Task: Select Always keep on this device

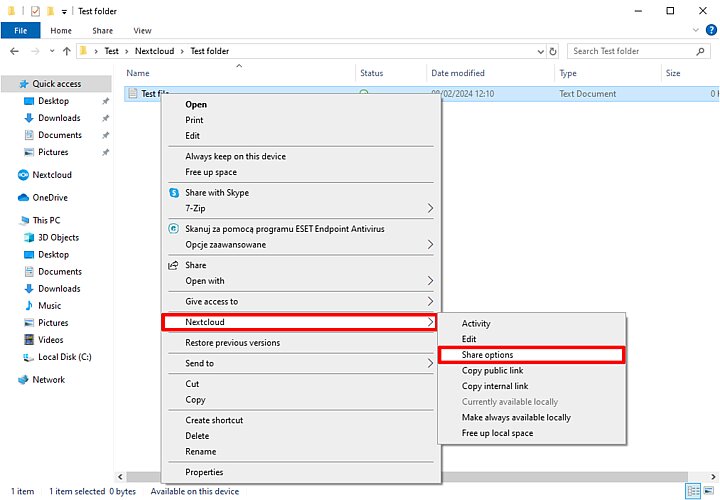Action: 301,157
